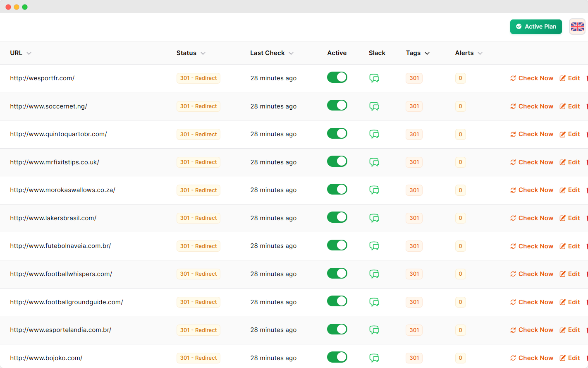Viewport: 588px width, 368px height.
Task: Click the http://www.soccernet.ng/ URL
Action: (48, 106)
